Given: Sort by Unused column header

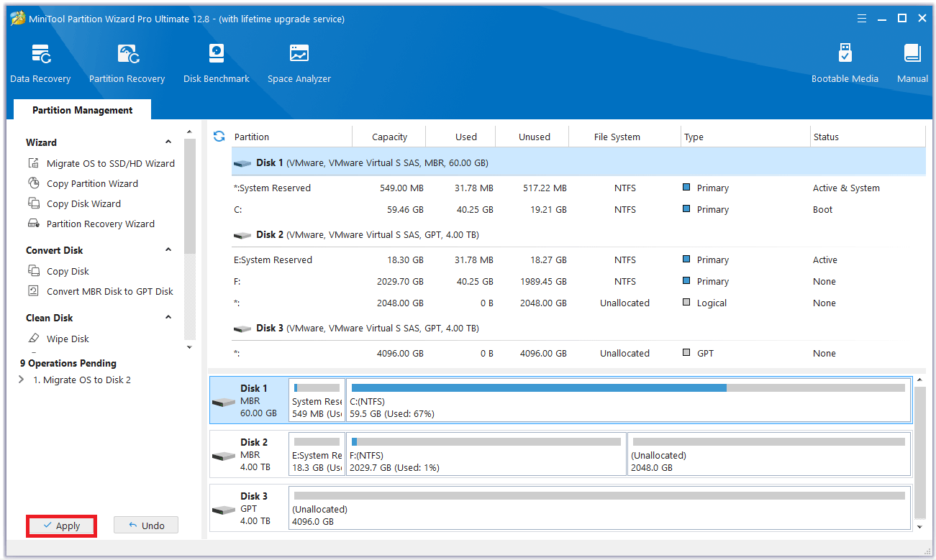Looking at the screenshot, I should coord(534,137).
